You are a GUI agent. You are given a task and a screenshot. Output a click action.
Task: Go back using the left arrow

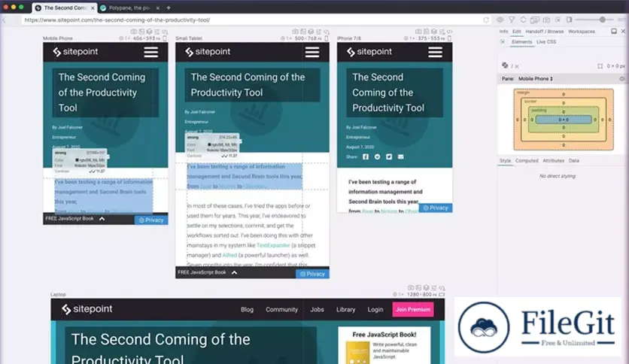pyautogui.click(x=5, y=20)
